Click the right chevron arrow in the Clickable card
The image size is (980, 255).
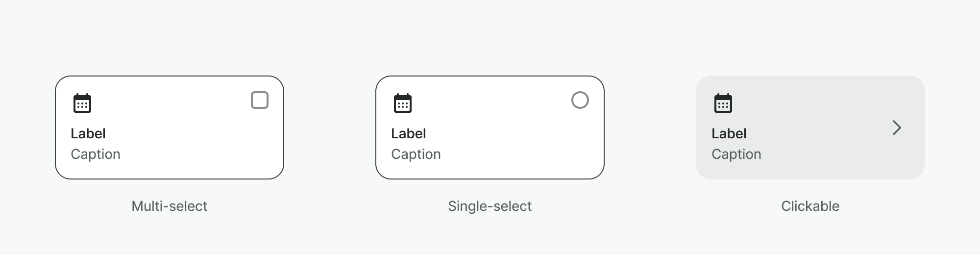897,127
